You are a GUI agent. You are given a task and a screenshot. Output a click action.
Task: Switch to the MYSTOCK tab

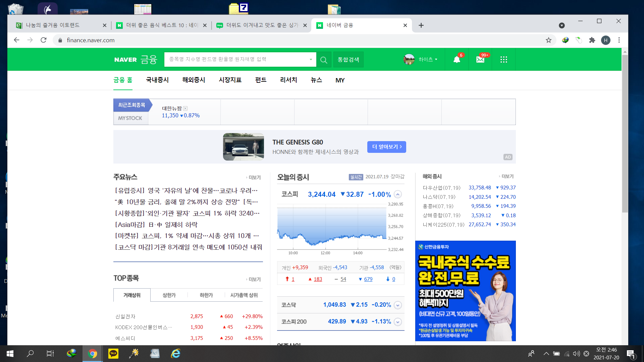click(130, 118)
